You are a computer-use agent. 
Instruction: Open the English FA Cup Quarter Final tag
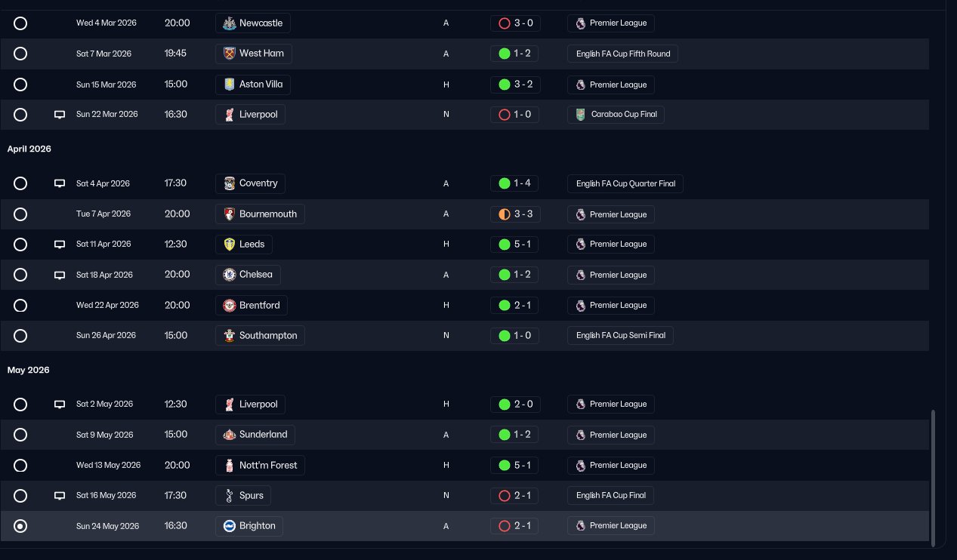coord(625,183)
